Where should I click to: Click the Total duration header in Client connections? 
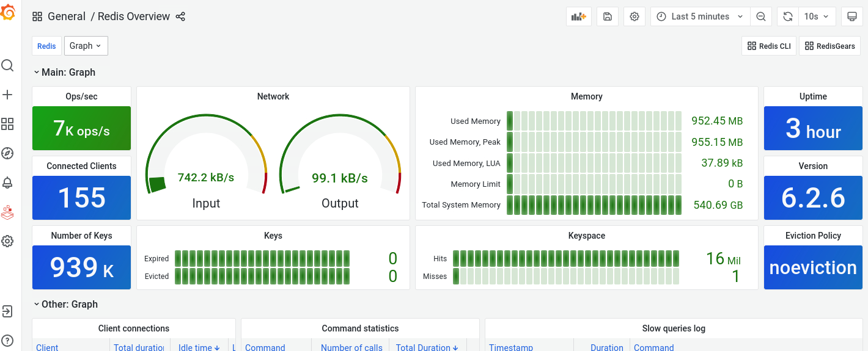[x=139, y=347]
